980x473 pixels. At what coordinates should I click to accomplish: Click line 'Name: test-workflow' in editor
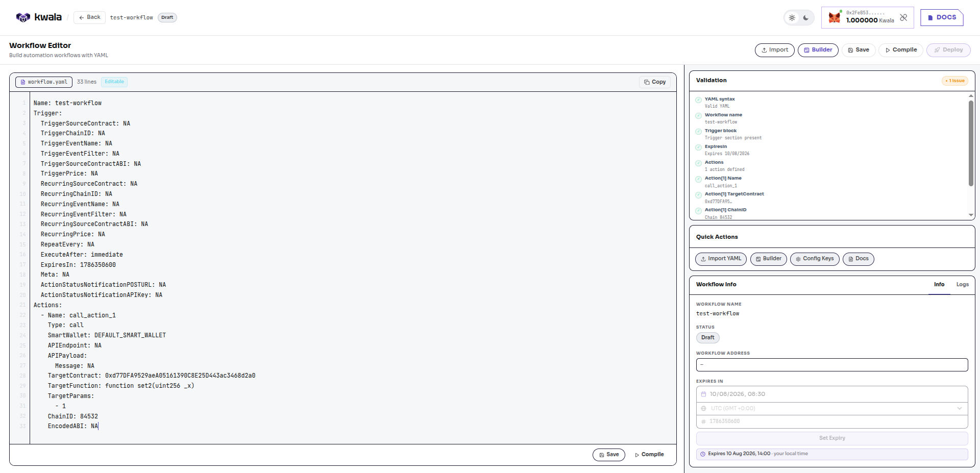tap(67, 104)
